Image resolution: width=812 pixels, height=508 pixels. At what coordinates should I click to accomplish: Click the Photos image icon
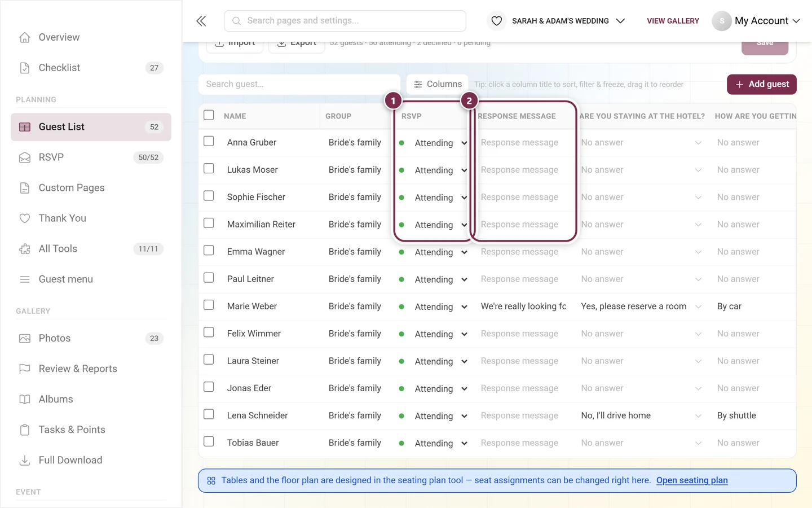25,339
